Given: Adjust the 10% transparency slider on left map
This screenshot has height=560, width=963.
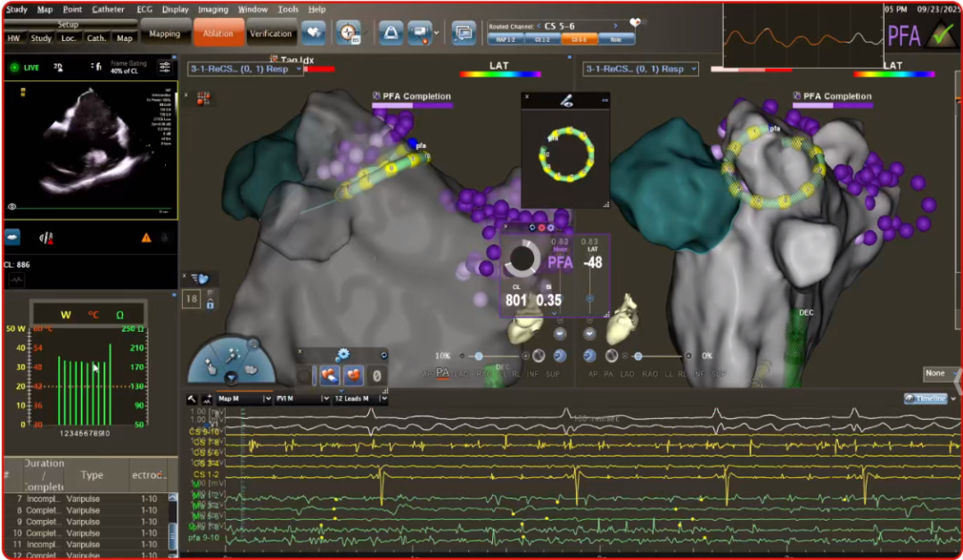Looking at the screenshot, I should point(479,356).
